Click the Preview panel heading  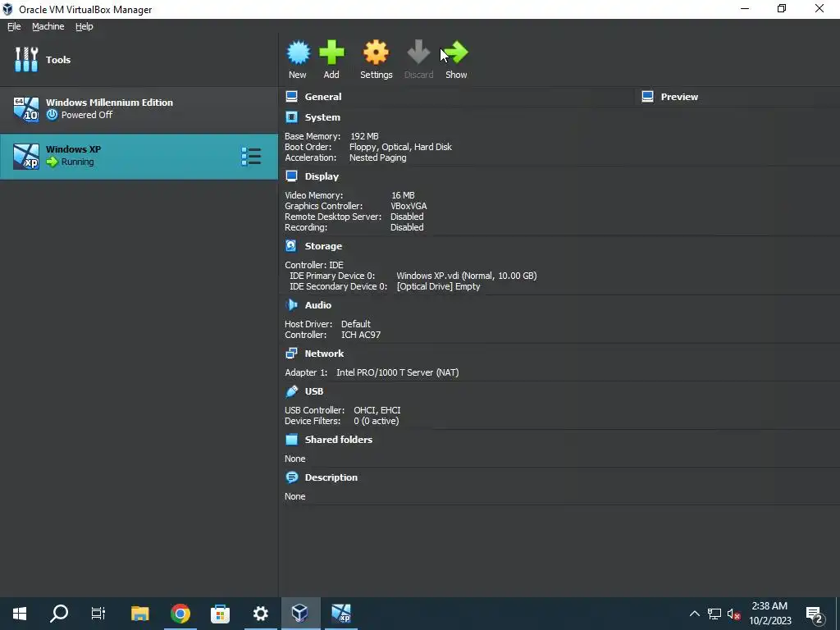pos(679,97)
